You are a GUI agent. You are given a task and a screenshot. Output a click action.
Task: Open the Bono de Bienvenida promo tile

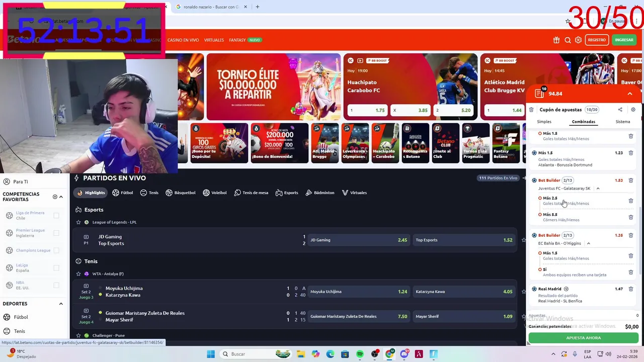pyautogui.click(x=279, y=143)
